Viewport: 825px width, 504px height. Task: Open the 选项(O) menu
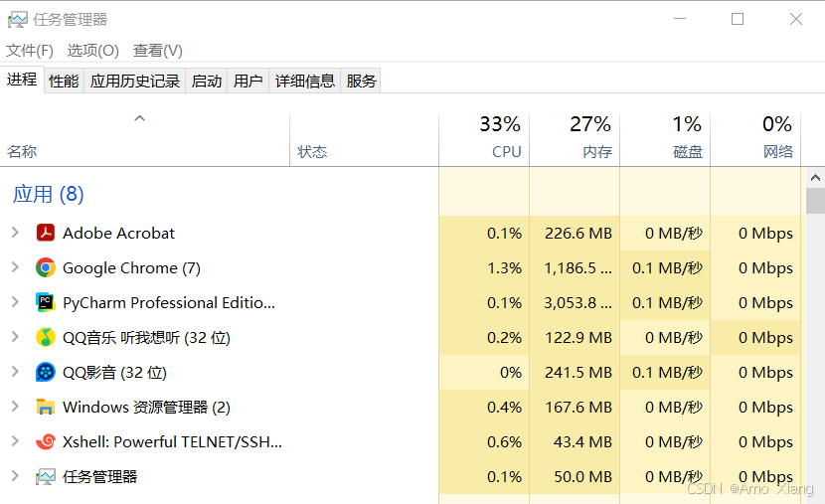pyautogui.click(x=93, y=51)
